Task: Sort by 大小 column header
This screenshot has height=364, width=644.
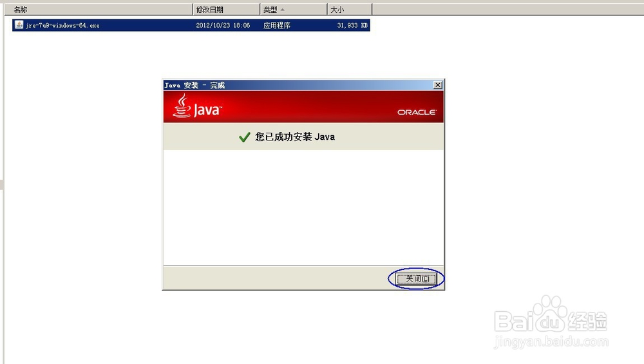Action: click(x=350, y=10)
